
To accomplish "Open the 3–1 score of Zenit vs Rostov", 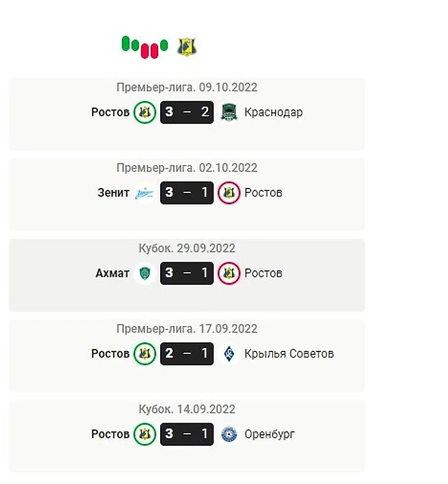I will point(187,193).
